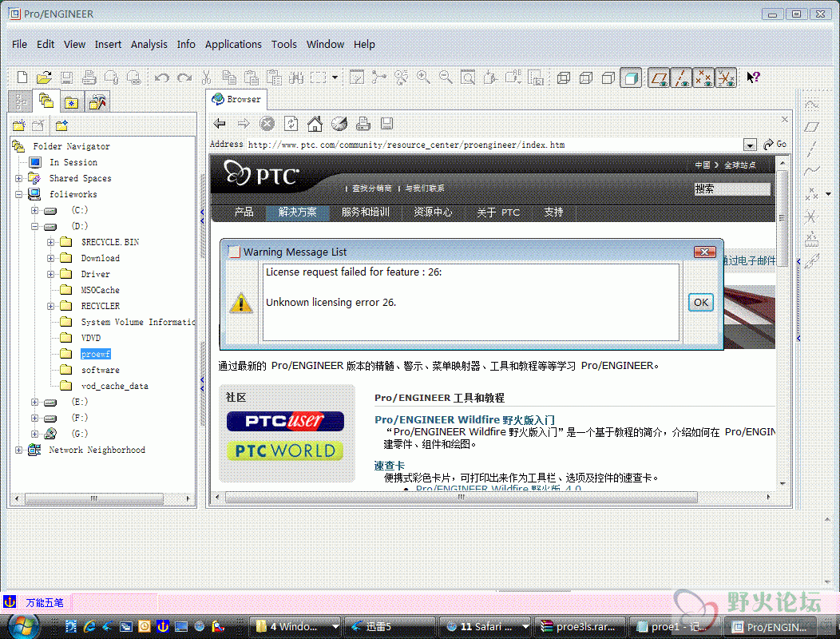
Task: Click the Zoom In magnifier icon
Action: point(423,77)
